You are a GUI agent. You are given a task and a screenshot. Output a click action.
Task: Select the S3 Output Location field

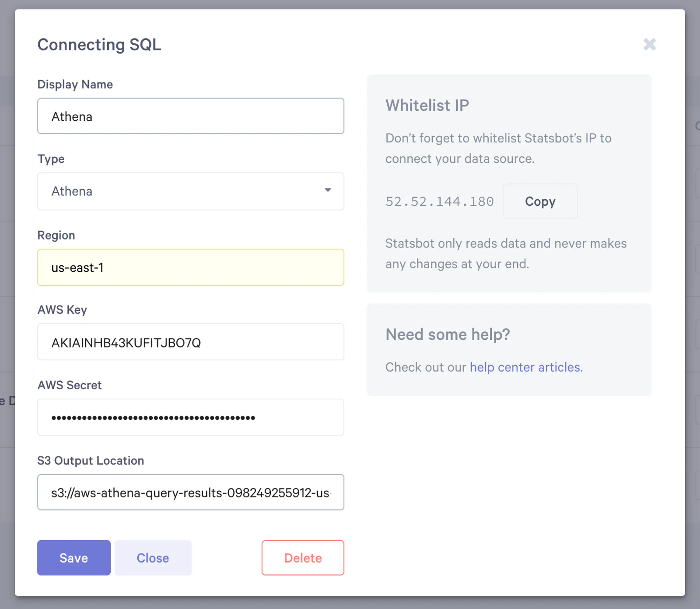(x=191, y=492)
